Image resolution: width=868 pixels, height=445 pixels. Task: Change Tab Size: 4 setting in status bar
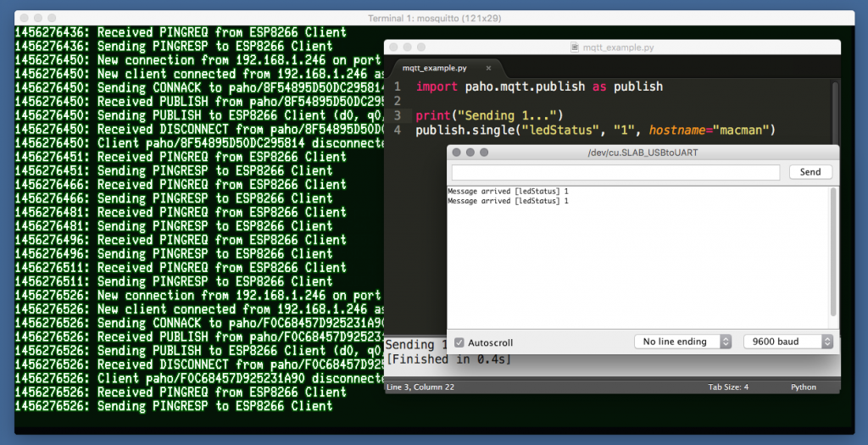[x=728, y=387]
